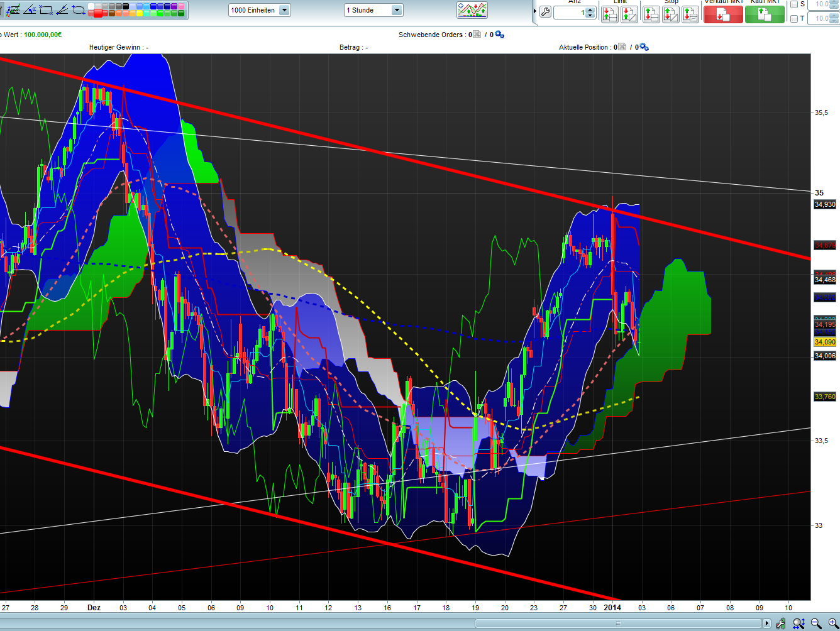
Task: Select the ellipse drawing tool
Action: point(79,9)
